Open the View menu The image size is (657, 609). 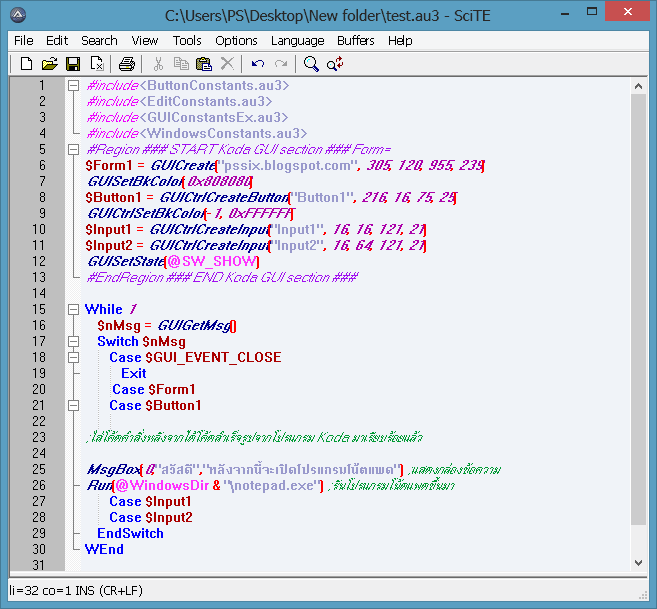click(145, 41)
